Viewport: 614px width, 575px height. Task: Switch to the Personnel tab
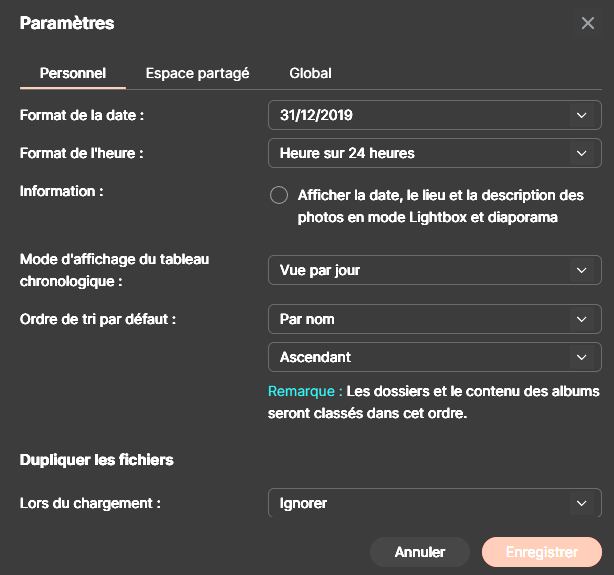point(73,73)
